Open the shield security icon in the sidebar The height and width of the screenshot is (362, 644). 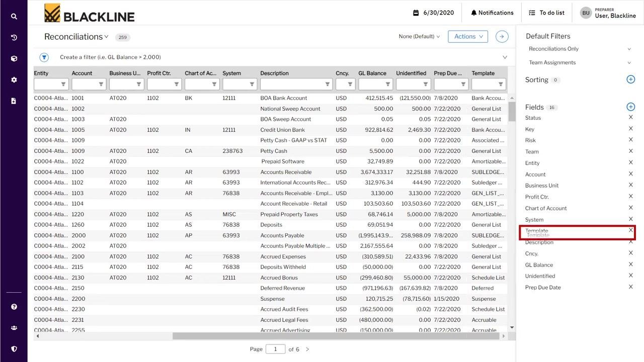14,348
